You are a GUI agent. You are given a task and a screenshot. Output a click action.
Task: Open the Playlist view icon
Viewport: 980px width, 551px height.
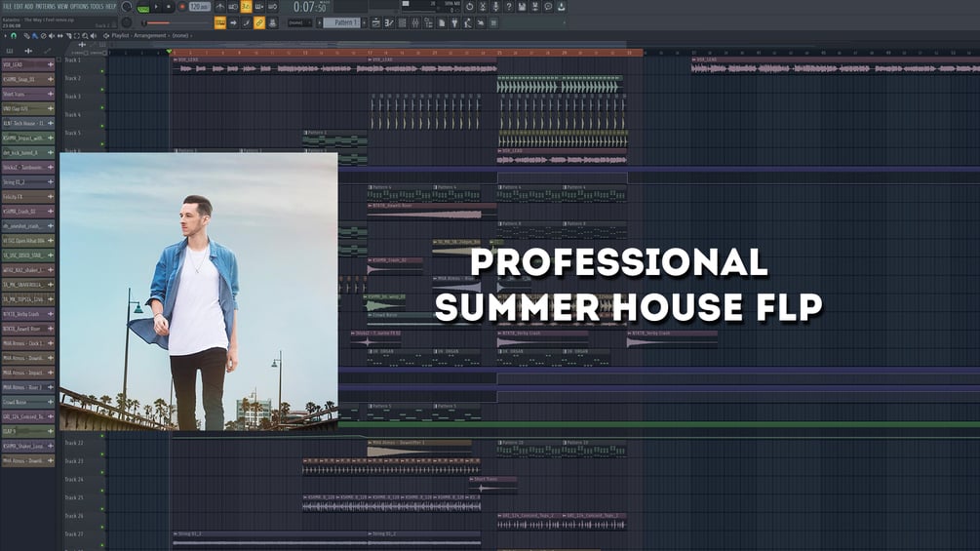click(375, 22)
